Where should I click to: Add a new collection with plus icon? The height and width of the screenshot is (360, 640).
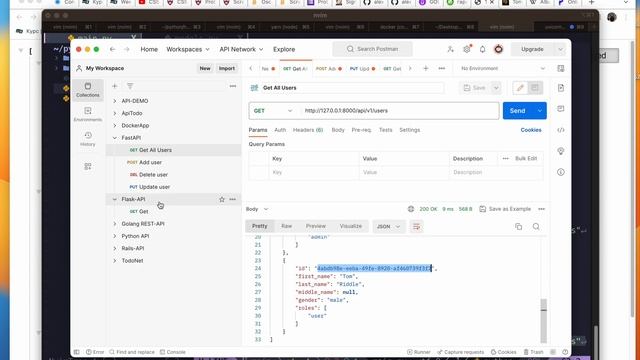pyautogui.click(x=115, y=86)
